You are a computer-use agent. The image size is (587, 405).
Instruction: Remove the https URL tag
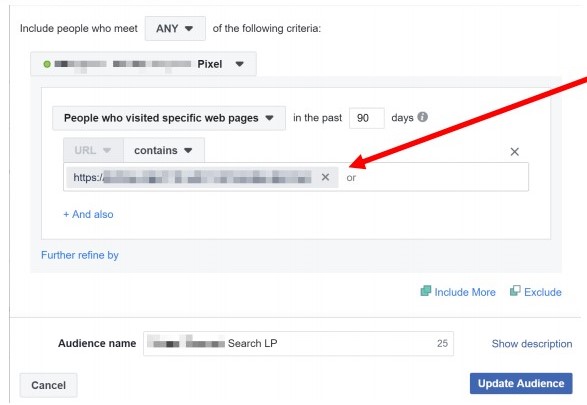325,177
